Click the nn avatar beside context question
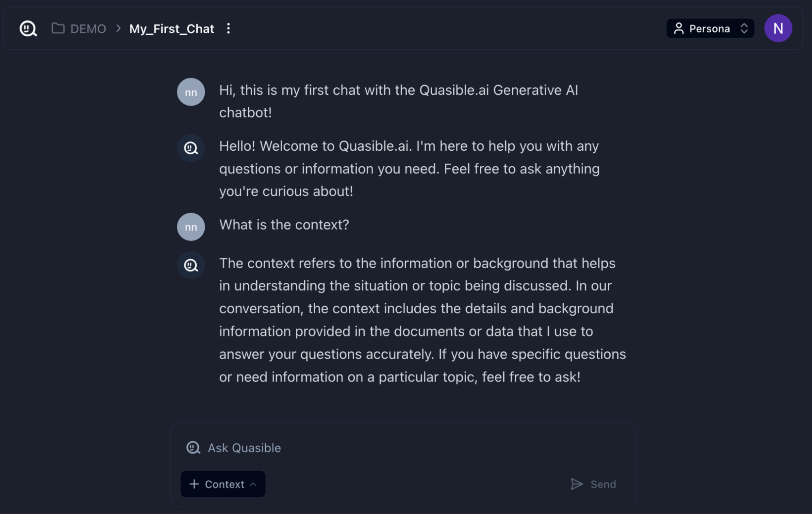Image resolution: width=812 pixels, height=514 pixels. [x=191, y=227]
